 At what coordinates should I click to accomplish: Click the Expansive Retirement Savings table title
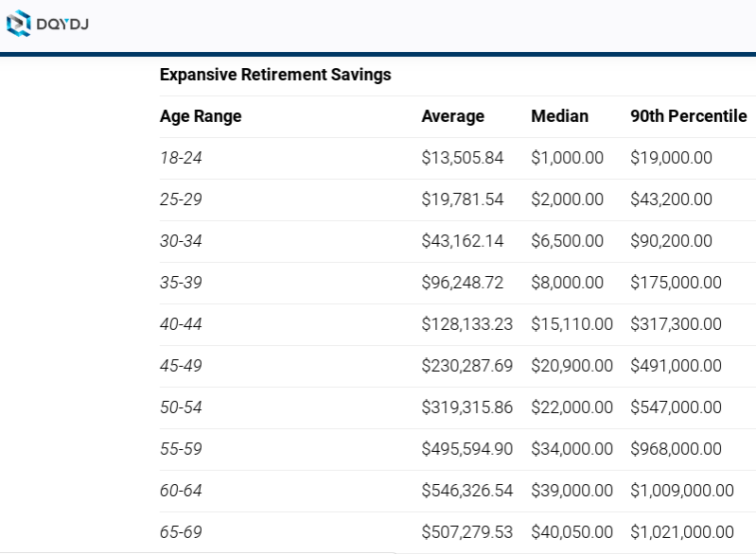(275, 75)
